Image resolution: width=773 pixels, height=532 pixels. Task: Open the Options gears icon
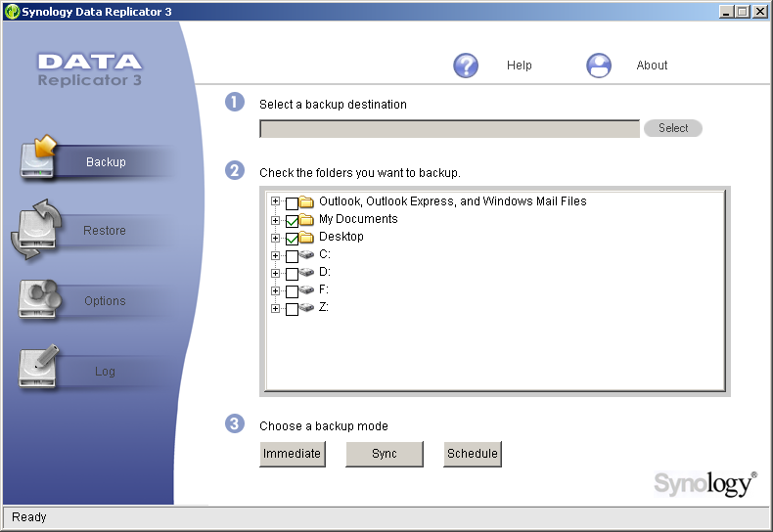point(39,299)
